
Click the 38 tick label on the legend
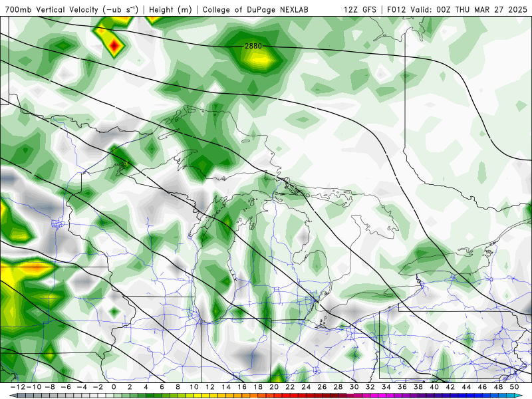point(418,387)
